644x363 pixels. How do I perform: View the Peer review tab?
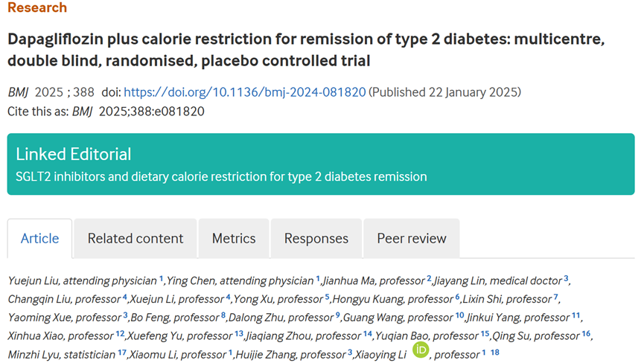tap(412, 239)
